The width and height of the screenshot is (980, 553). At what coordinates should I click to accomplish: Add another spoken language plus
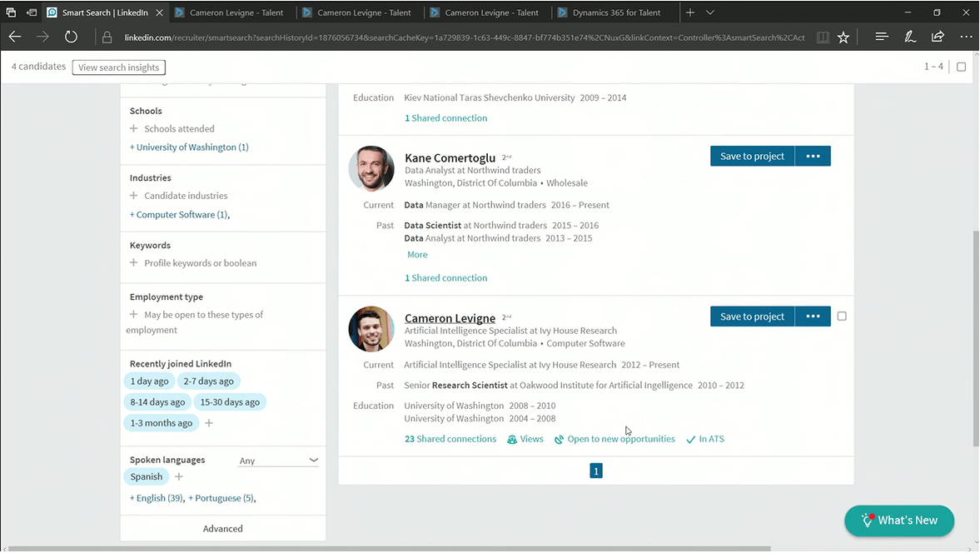pos(179,476)
